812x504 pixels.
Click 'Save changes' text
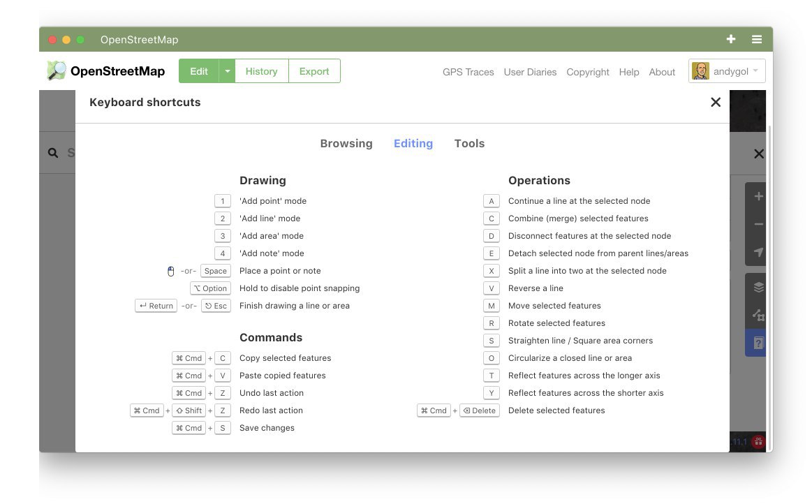pos(267,428)
